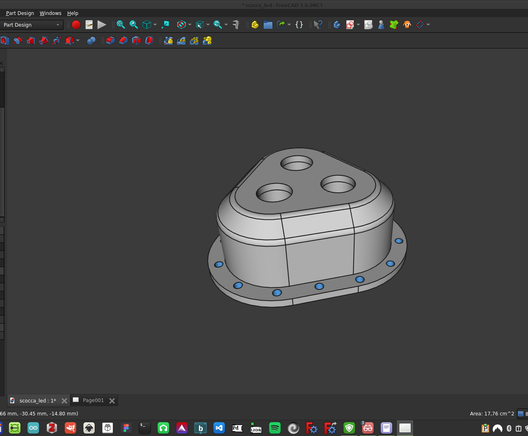Click the Make Link green arrow icon

pyautogui.click(x=280, y=25)
